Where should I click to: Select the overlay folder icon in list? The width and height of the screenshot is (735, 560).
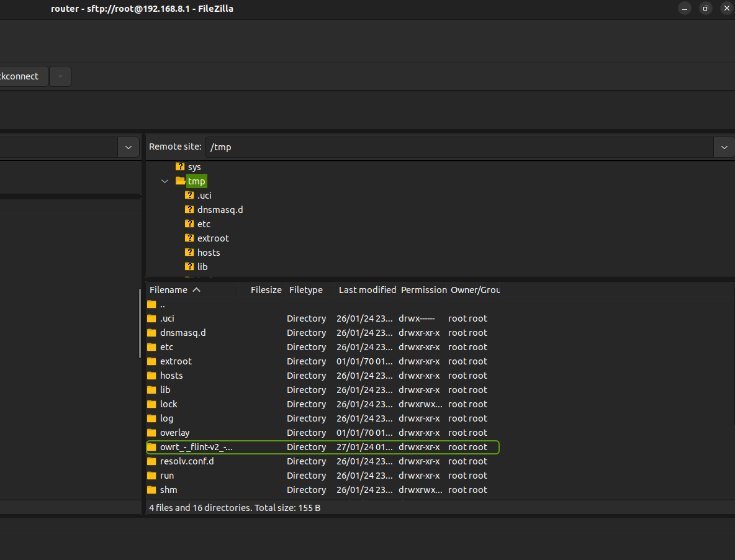[151, 433]
